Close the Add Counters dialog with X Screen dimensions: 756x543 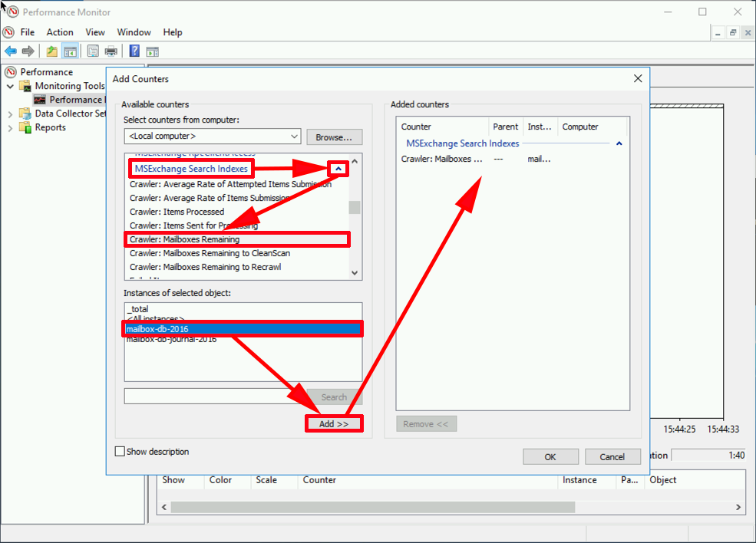pos(638,78)
